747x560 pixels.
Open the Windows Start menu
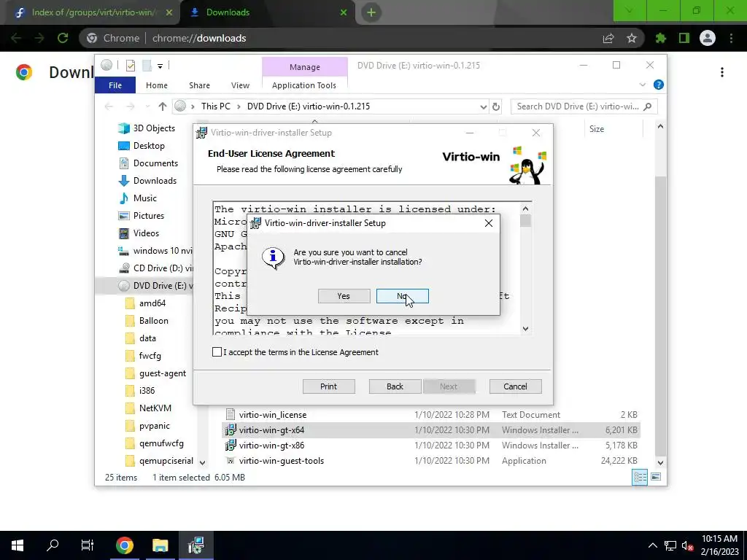pyautogui.click(x=18, y=545)
